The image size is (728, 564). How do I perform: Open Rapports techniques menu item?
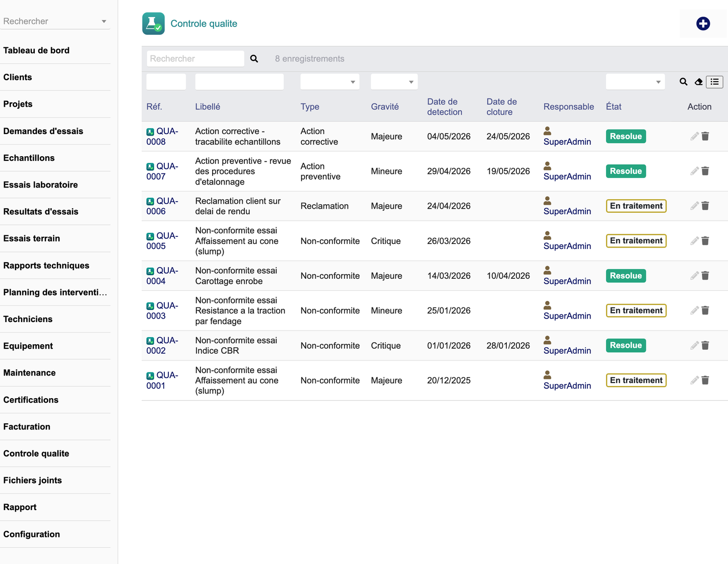pos(46,266)
